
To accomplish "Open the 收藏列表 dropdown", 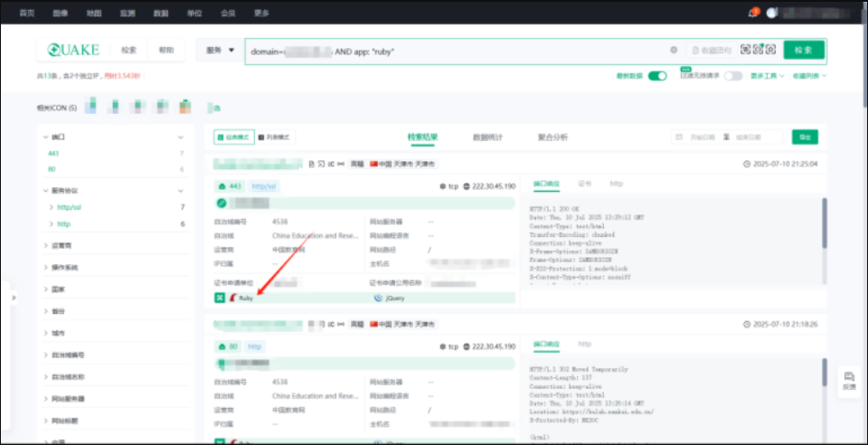I will tap(810, 76).
